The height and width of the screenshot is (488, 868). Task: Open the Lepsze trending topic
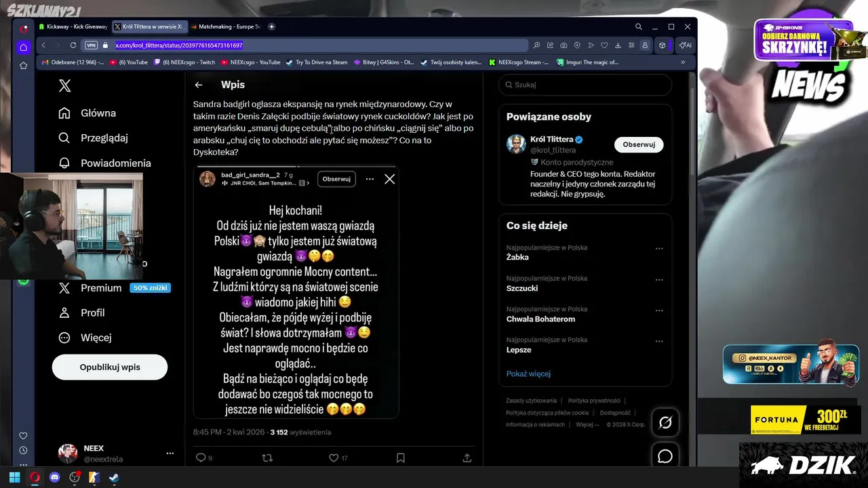[519, 350]
